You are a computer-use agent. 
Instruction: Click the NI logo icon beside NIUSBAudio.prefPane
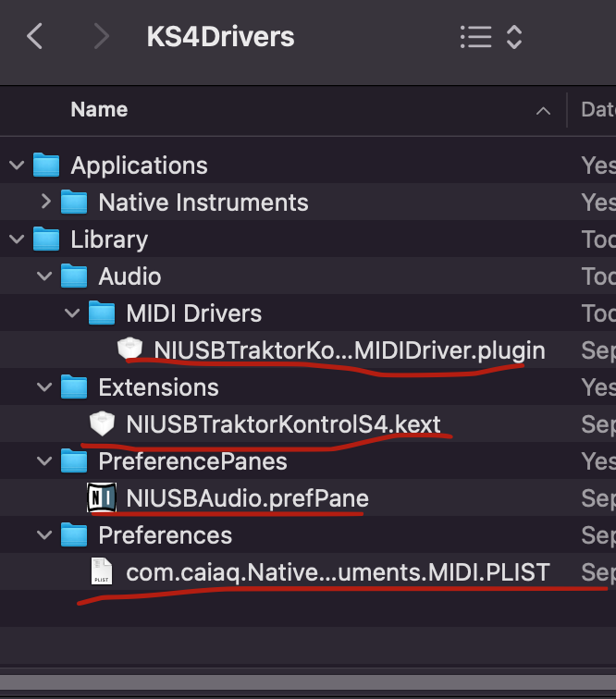[101, 498]
